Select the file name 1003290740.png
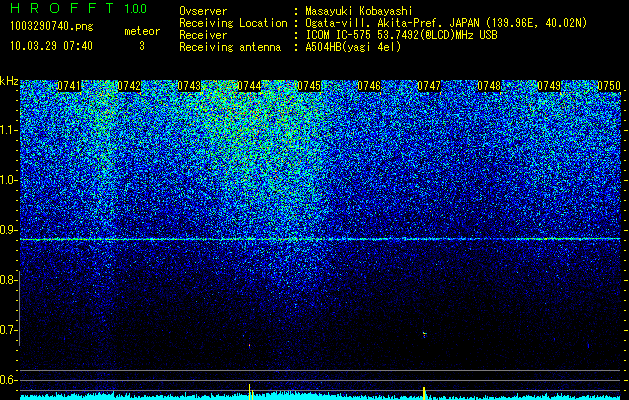The width and height of the screenshot is (629, 400). [52, 27]
